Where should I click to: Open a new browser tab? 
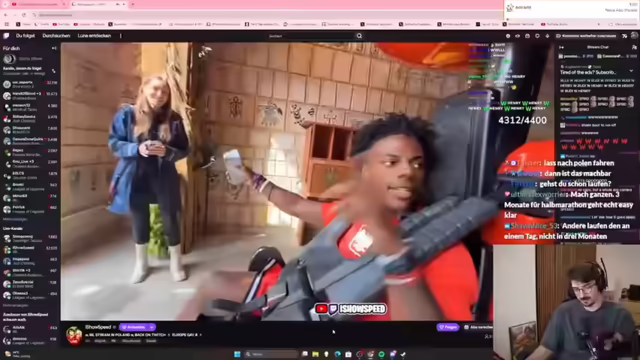pyautogui.click(x=133, y=4)
